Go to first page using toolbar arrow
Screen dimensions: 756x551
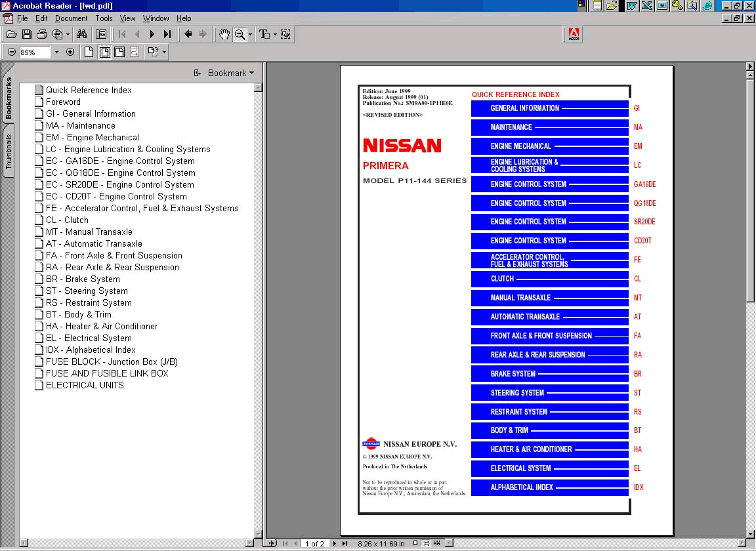click(122, 34)
